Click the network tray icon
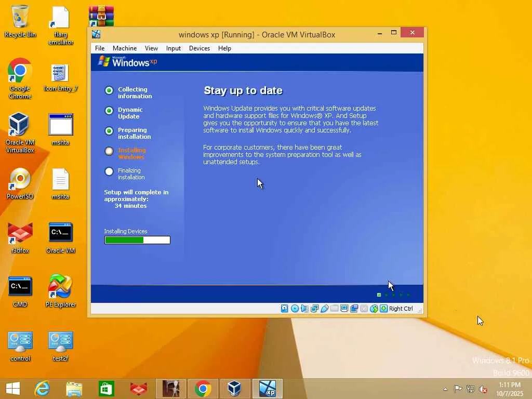532x399 pixels. click(470, 389)
